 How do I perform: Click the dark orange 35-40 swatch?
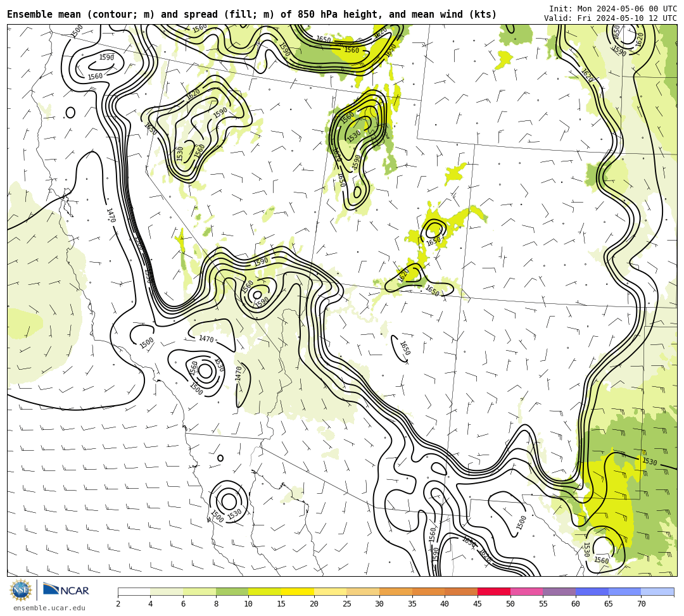428,591
